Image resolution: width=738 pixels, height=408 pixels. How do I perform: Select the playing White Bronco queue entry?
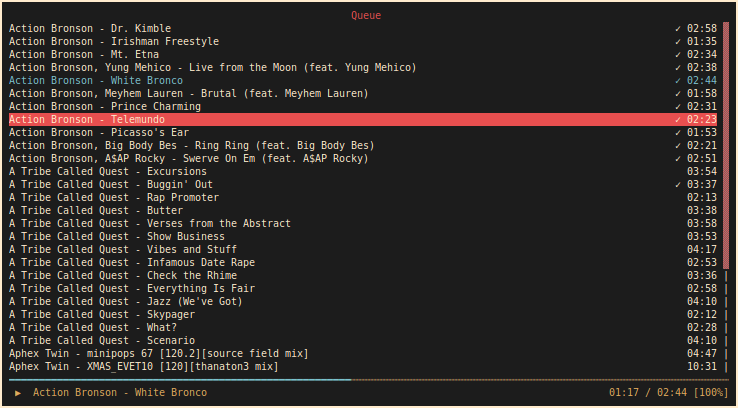[96, 80]
